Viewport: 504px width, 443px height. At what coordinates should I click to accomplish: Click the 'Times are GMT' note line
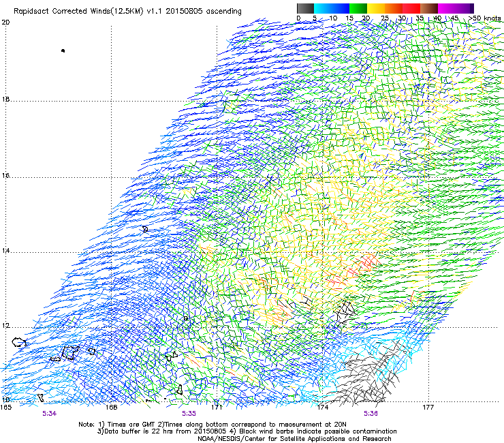click(x=212, y=425)
